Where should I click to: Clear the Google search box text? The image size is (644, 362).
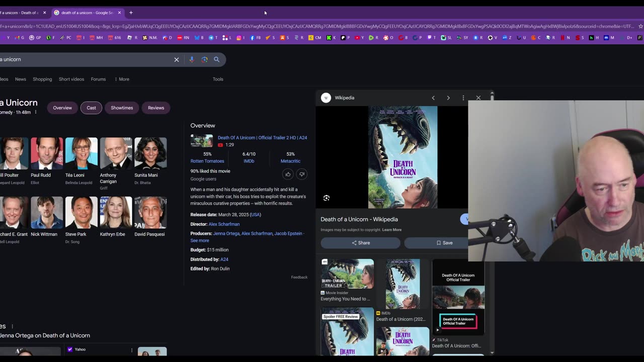[x=177, y=59]
